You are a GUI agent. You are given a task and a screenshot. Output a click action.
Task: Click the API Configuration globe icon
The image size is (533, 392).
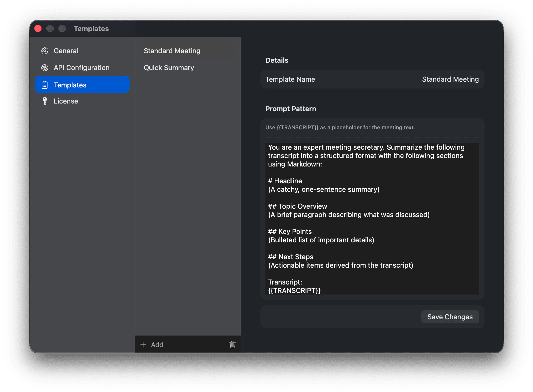tap(45, 68)
